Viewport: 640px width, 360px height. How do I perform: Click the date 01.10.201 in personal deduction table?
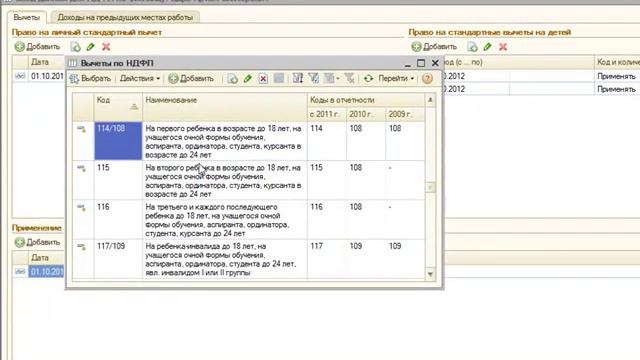[x=47, y=76]
